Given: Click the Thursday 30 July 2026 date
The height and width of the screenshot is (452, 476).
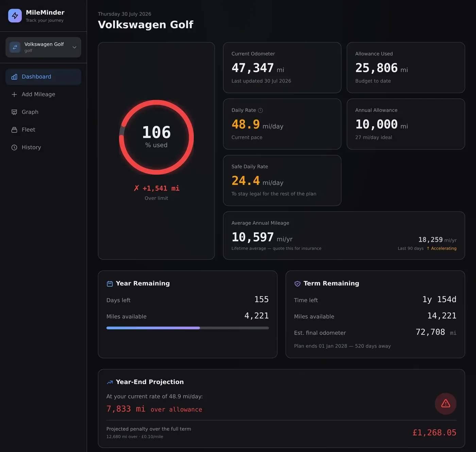Looking at the screenshot, I should 124,14.
